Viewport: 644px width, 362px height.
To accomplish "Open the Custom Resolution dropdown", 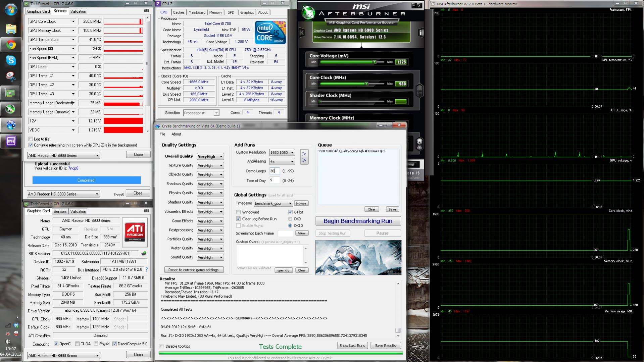I will tap(282, 152).
